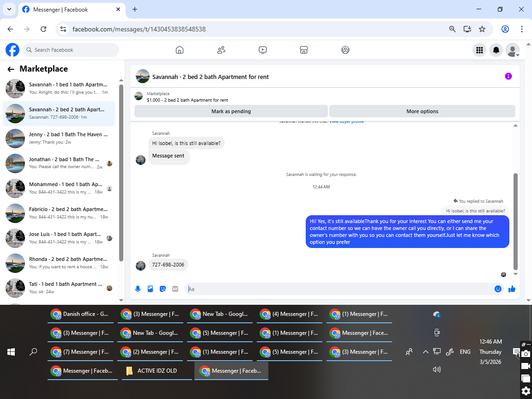The image size is (532, 399).
Task: Open the account profile avatar menu
Action: coord(512,50)
